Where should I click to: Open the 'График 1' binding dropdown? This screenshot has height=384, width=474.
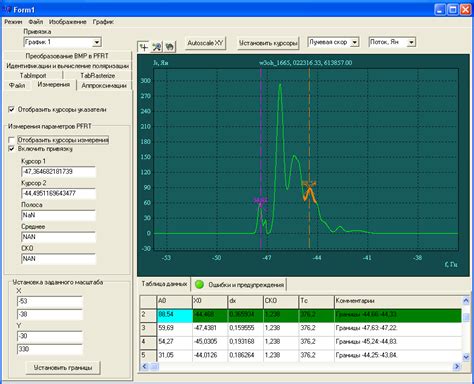click(97, 42)
